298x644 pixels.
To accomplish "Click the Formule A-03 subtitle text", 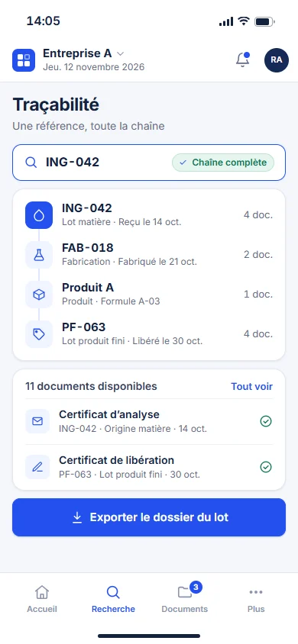I will (x=131, y=301).
